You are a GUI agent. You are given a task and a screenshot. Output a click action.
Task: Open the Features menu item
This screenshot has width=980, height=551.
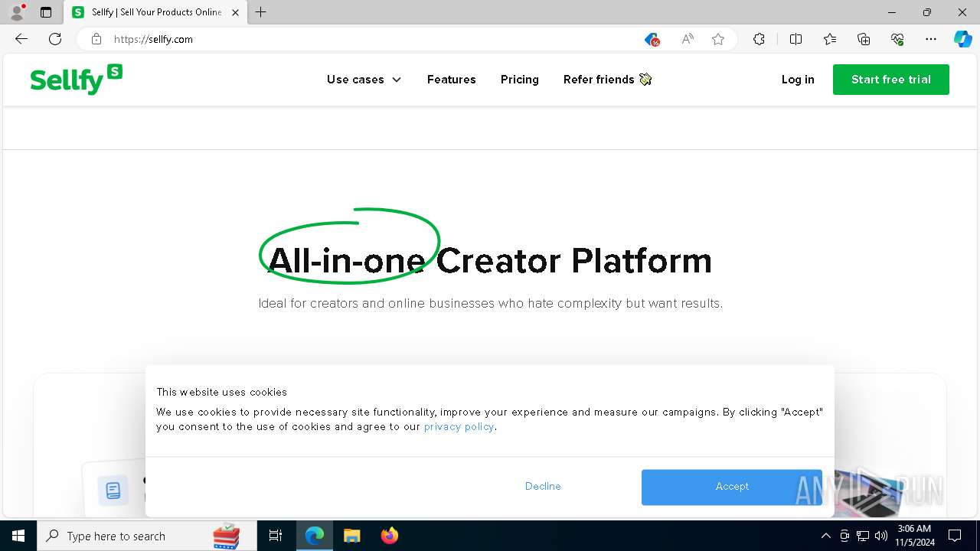pos(452,80)
